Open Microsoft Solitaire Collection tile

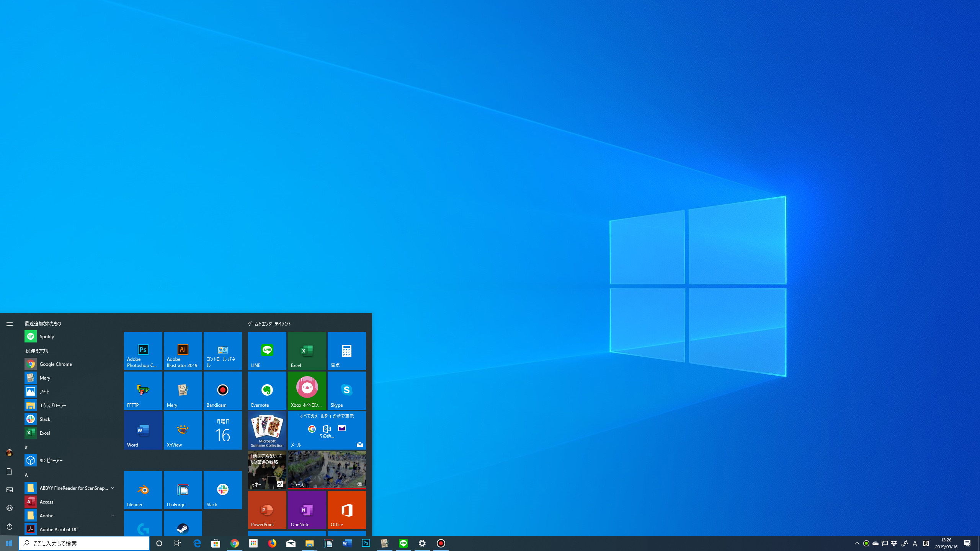click(266, 430)
